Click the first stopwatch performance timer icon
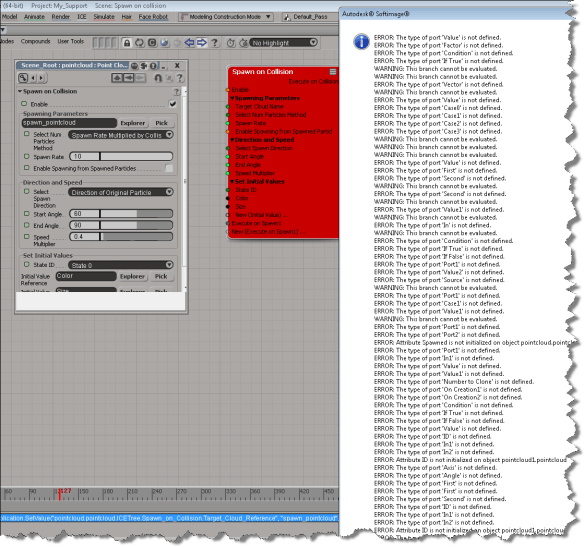The image size is (584, 547). tap(231, 43)
